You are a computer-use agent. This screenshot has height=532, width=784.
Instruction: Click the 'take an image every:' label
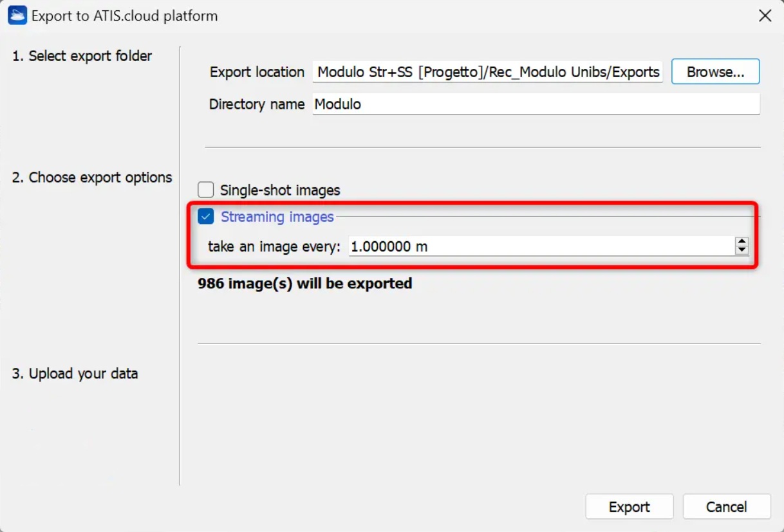point(274,246)
